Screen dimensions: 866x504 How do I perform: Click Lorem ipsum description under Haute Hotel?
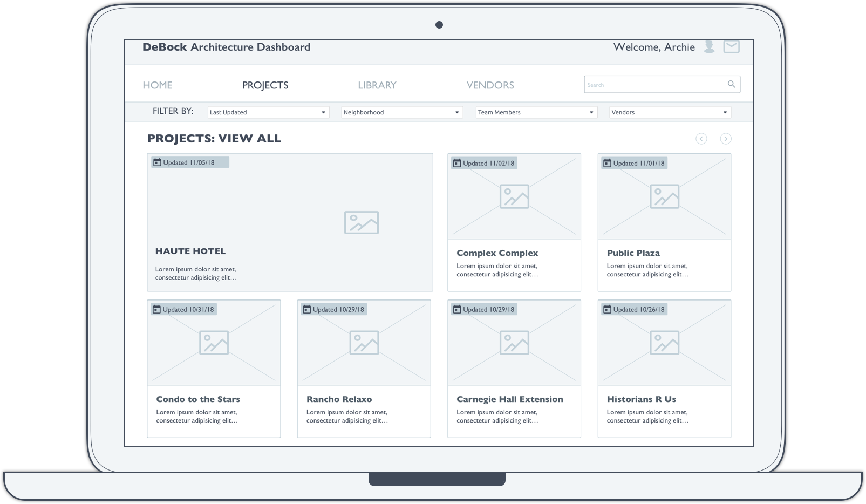click(196, 274)
